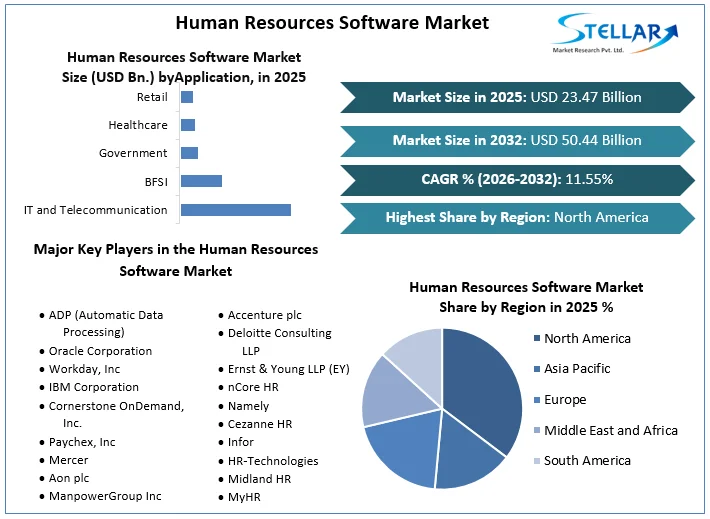Click the IT and Telecommunication axis label
Screen dimensions: 710x519
click(x=96, y=210)
